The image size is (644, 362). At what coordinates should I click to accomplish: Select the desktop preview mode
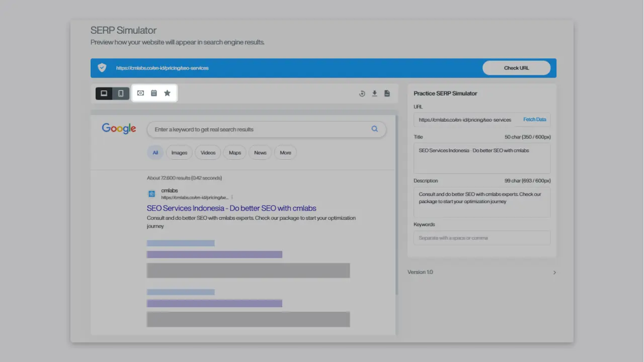click(104, 93)
